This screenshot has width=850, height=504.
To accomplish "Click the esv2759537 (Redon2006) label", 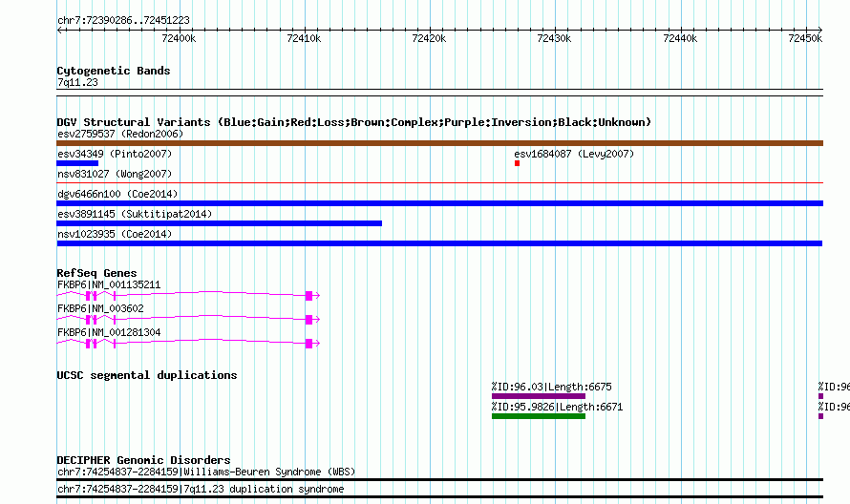I will 120,134.
